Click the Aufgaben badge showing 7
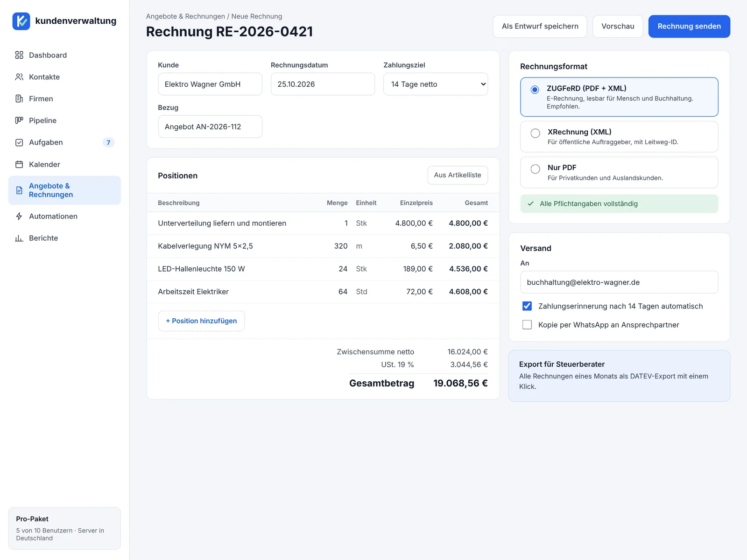Screen dimensions: 747x560 (x=108, y=142)
